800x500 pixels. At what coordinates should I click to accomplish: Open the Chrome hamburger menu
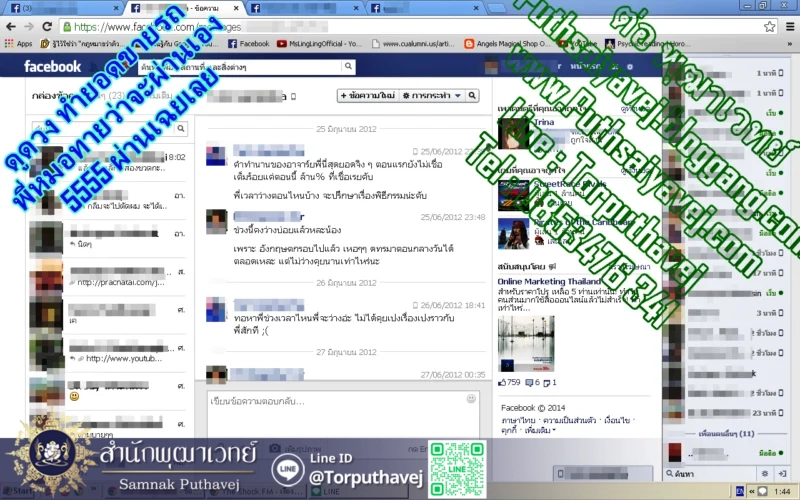pyautogui.click(x=790, y=27)
